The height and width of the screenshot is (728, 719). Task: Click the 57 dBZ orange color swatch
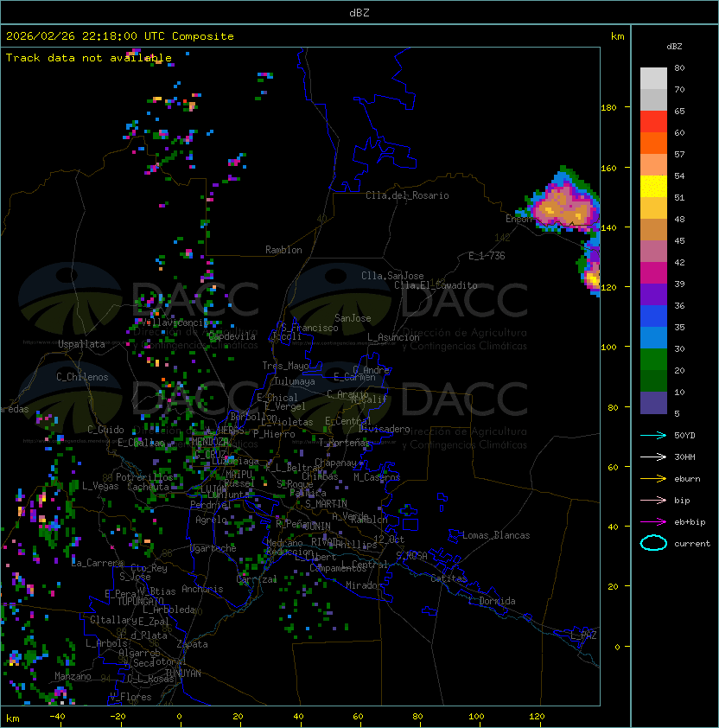[653, 143]
